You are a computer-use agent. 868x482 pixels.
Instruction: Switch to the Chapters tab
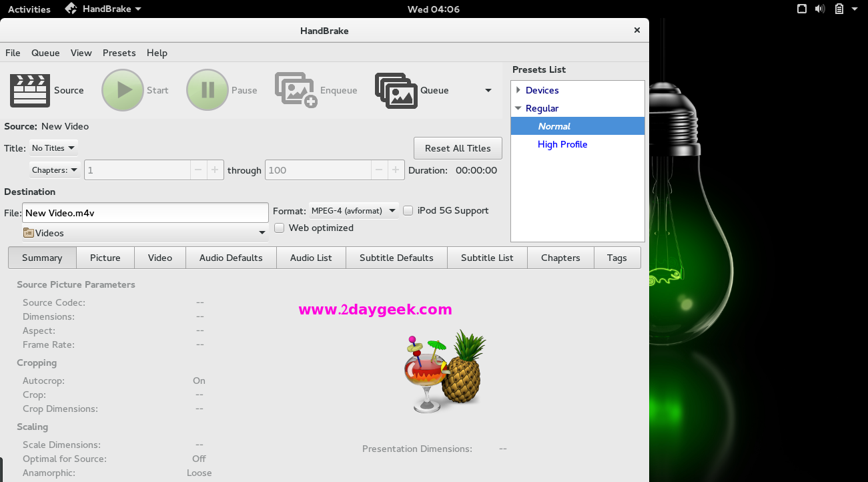tap(560, 258)
